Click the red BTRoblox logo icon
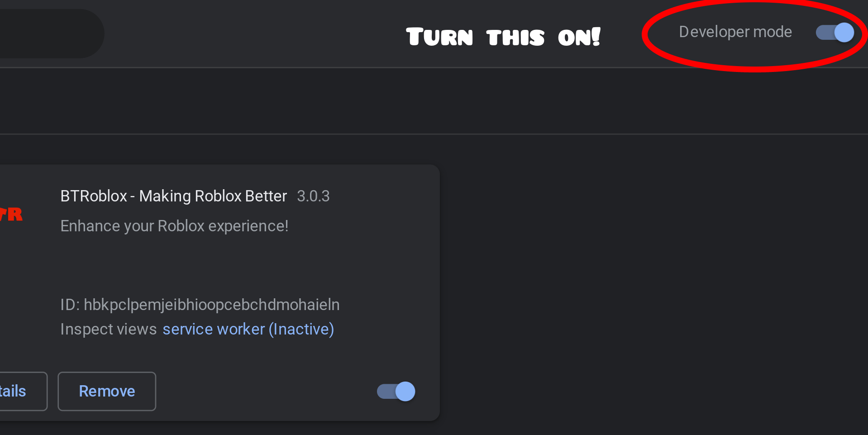868x435 pixels. click(11, 214)
